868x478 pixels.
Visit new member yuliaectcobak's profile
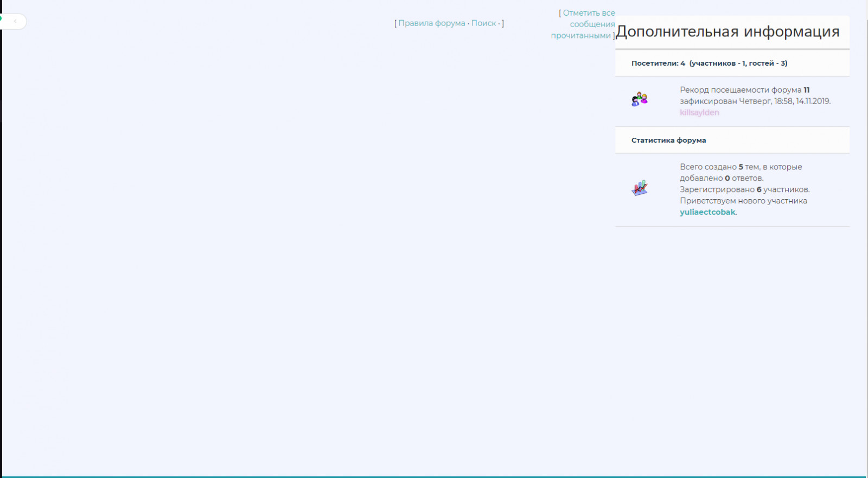click(x=707, y=212)
